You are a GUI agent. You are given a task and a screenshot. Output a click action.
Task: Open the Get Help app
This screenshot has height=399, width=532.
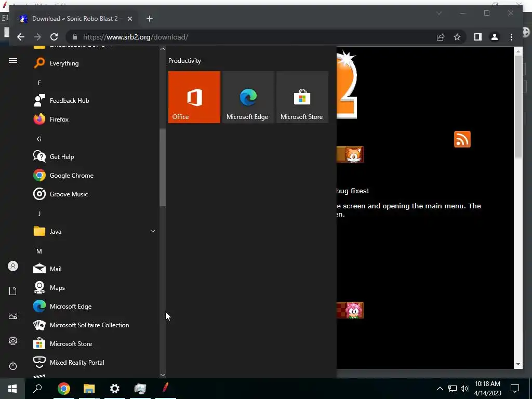point(95,157)
